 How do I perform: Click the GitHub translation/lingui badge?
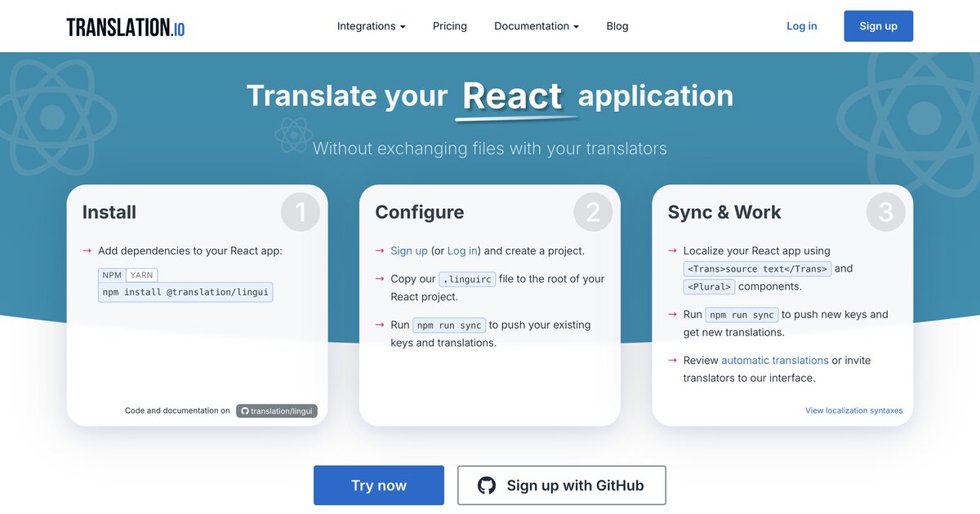coord(277,411)
